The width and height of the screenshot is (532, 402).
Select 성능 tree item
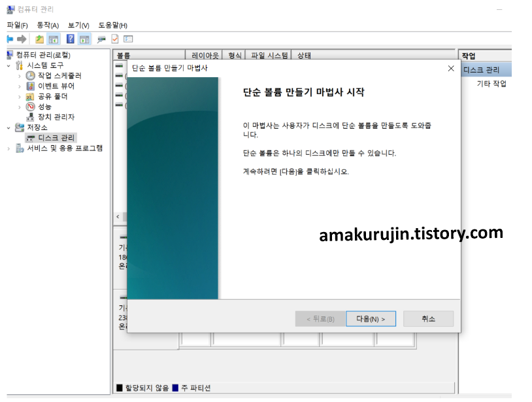[x=44, y=107]
